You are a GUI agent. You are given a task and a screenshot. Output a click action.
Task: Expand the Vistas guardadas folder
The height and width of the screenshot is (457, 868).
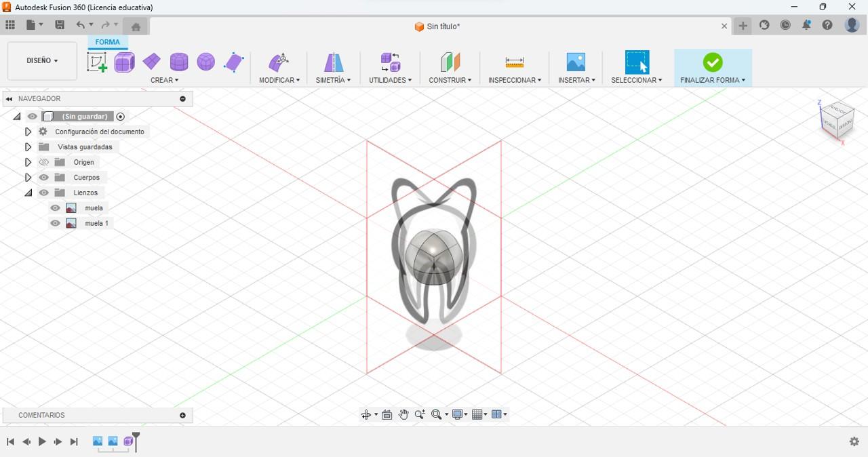[28, 147]
